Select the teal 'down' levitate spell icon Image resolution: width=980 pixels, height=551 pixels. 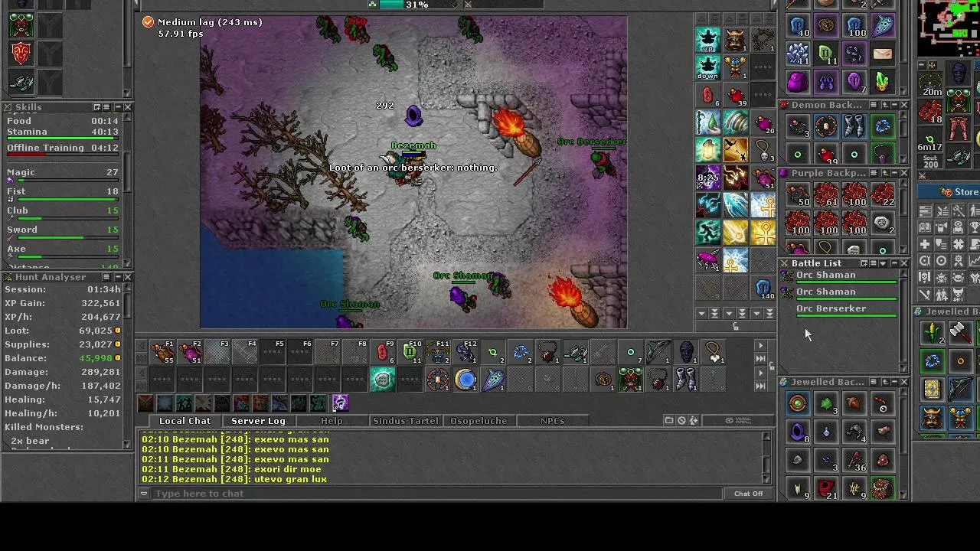[708, 67]
